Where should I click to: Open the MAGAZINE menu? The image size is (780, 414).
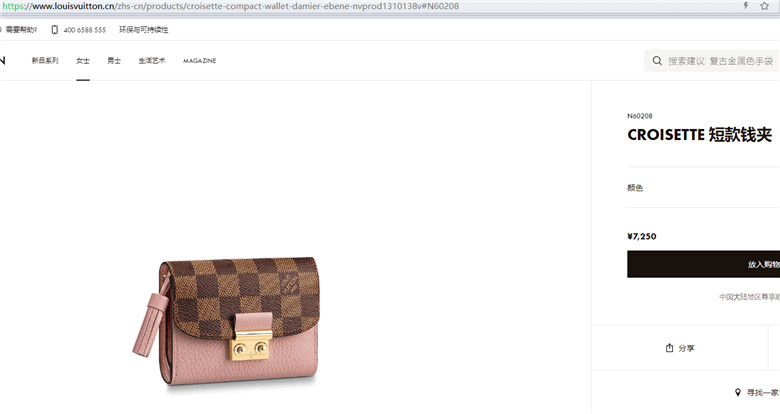(x=199, y=61)
